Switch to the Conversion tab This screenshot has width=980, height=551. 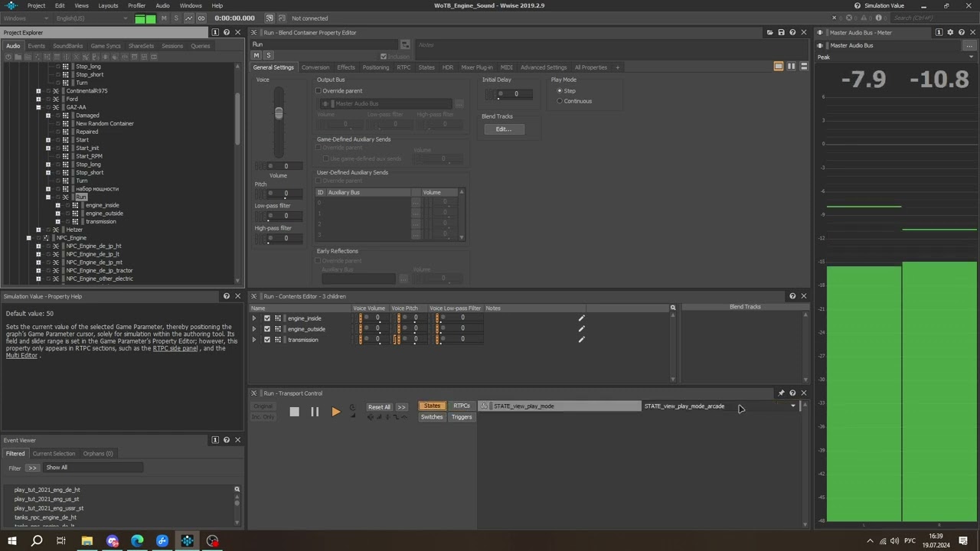click(x=315, y=67)
